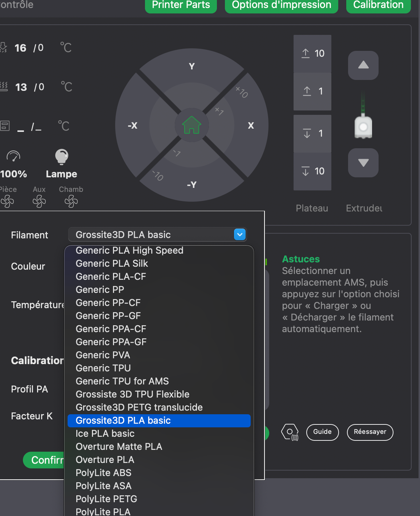Toggle the Lampe light bulb
420x516 pixels.
pyautogui.click(x=61, y=157)
